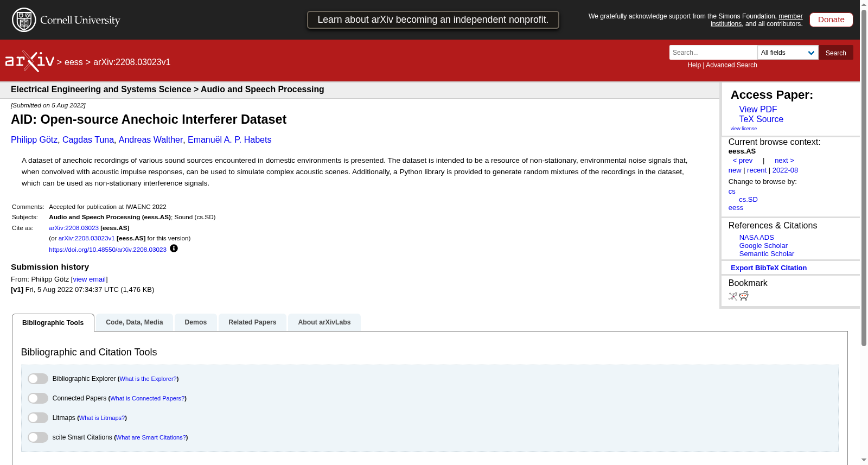
Task: Open the DOI URL link
Action: pos(107,250)
